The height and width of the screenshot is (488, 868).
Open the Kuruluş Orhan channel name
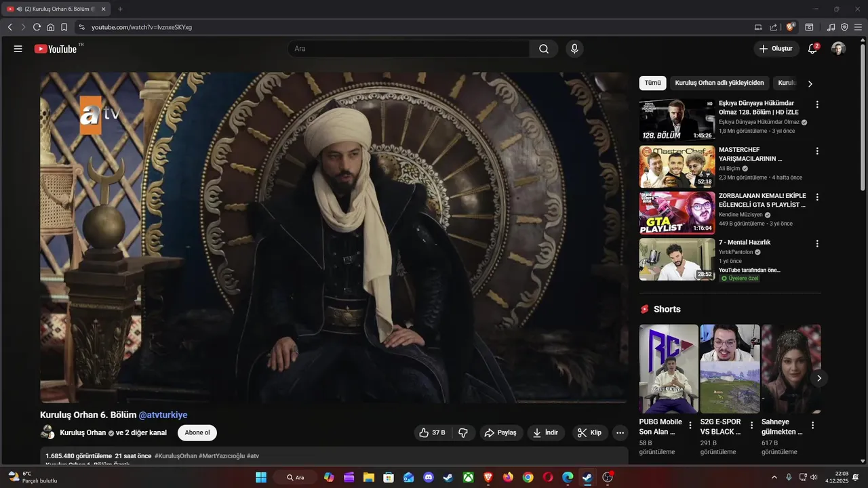83,432
